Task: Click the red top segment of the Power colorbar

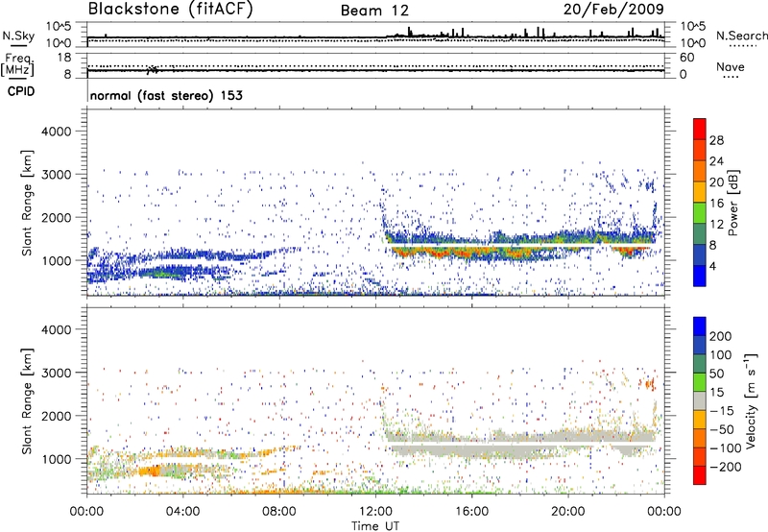Action: tap(700, 129)
